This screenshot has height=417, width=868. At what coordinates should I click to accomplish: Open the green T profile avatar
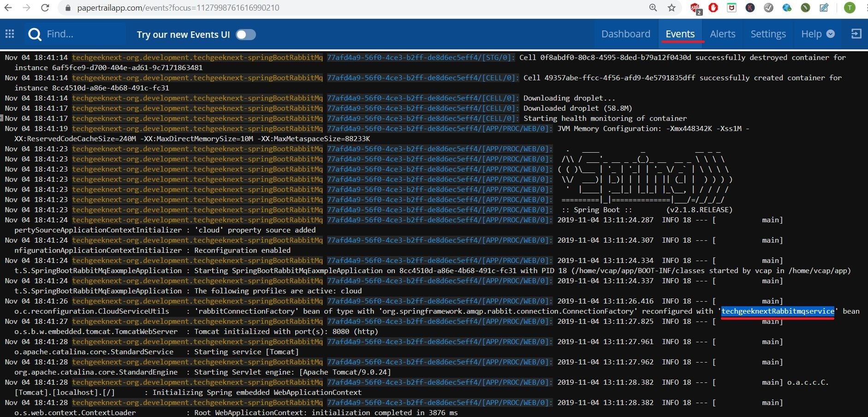click(850, 8)
